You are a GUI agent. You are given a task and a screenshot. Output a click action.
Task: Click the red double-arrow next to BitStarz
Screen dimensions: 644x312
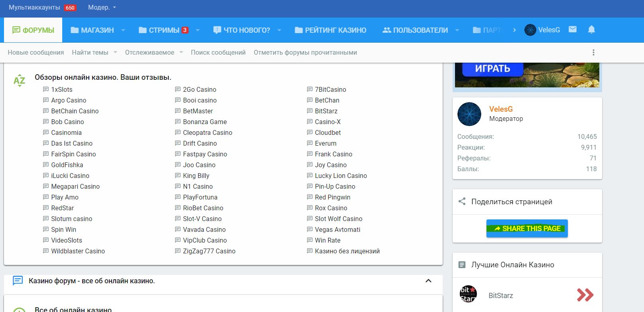585,295
